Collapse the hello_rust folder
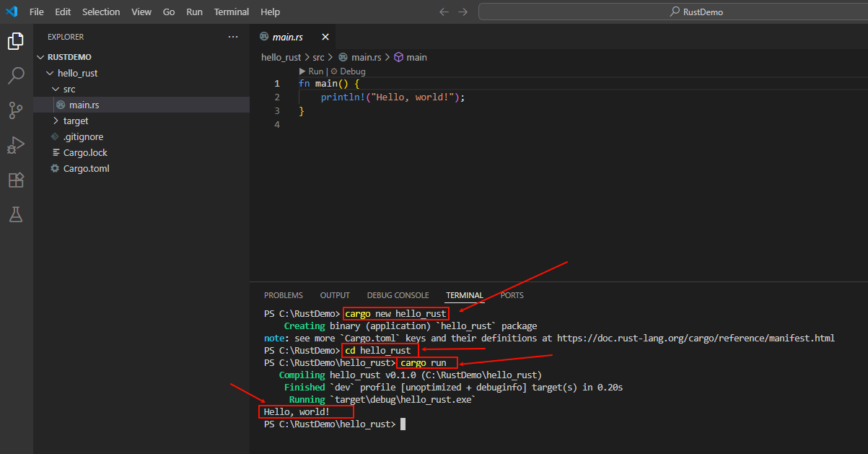868x454 pixels. click(49, 73)
